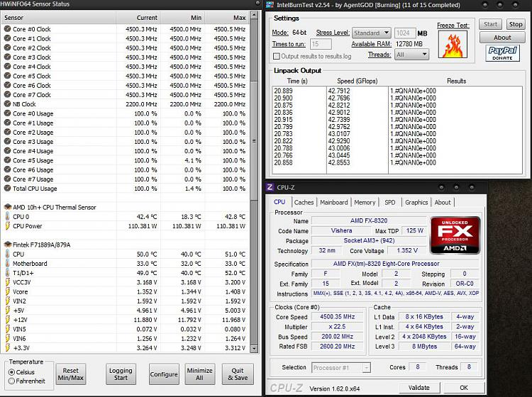Click the IntelBurnTest title bar icon

pyautogui.click(x=270, y=5)
